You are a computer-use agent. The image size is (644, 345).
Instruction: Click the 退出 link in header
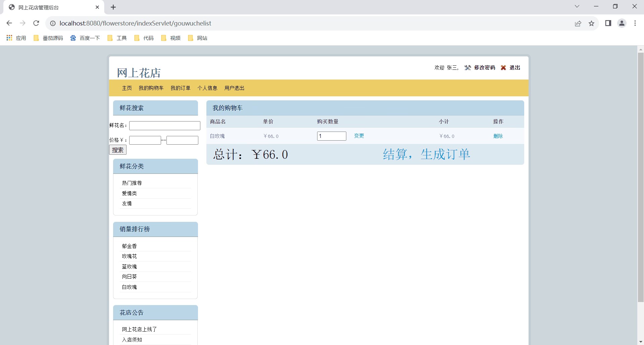(x=515, y=68)
